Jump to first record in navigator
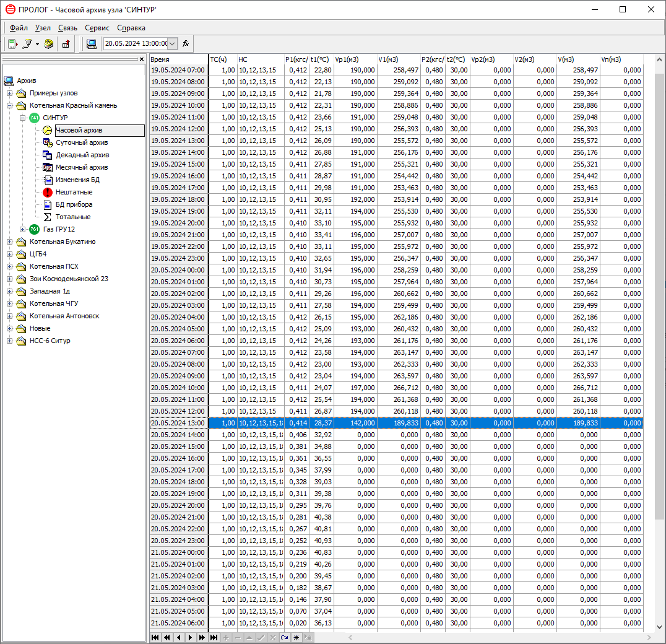Screen dimensions: 666x644 point(155,637)
